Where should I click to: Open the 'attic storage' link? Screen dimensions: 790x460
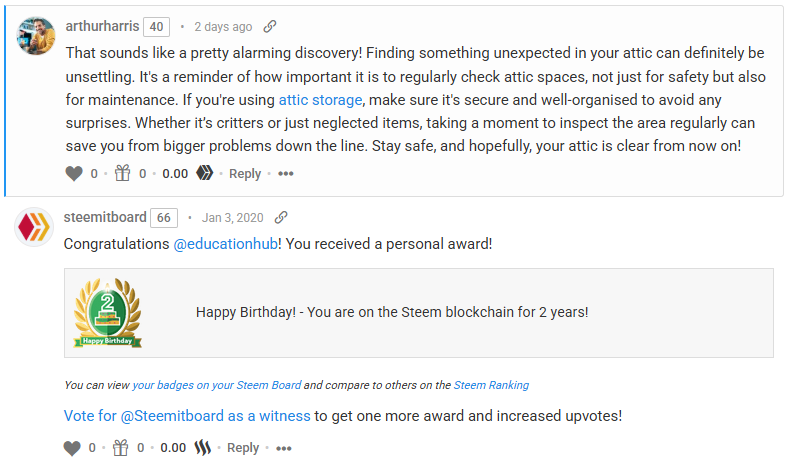pos(320,100)
